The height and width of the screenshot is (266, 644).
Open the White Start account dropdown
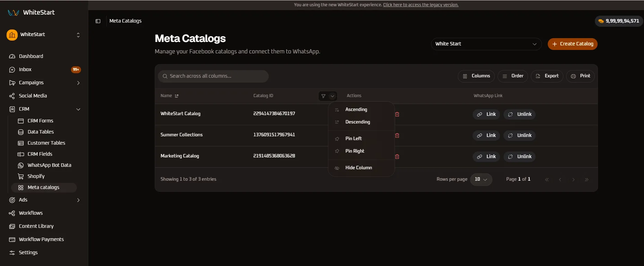pyautogui.click(x=486, y=44)
